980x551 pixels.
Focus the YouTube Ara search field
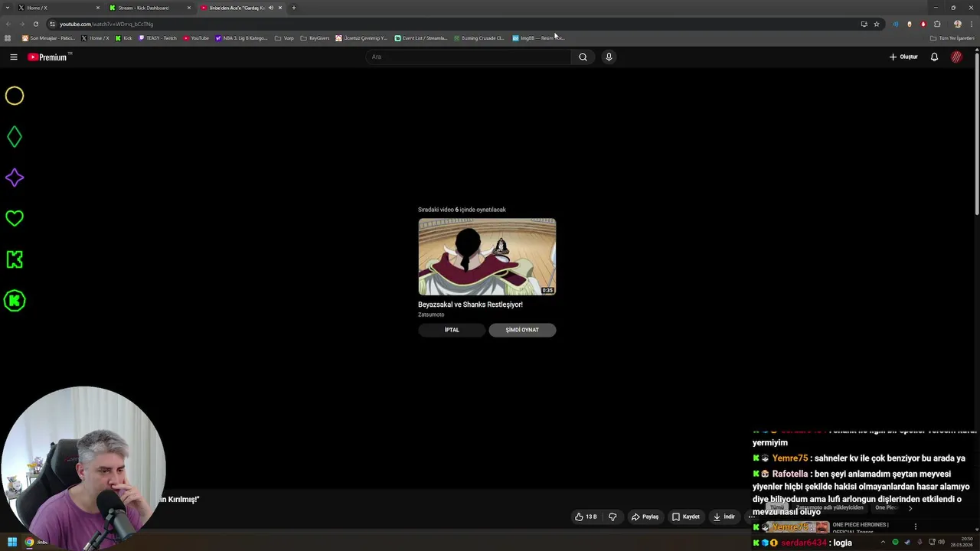469,57
